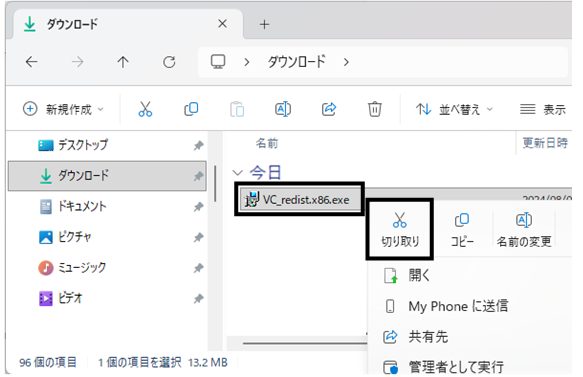This screenshot has width=583, height=377.
Task: Click the pin icon beside ダウンロード
Action: click(x=199, y=176)
